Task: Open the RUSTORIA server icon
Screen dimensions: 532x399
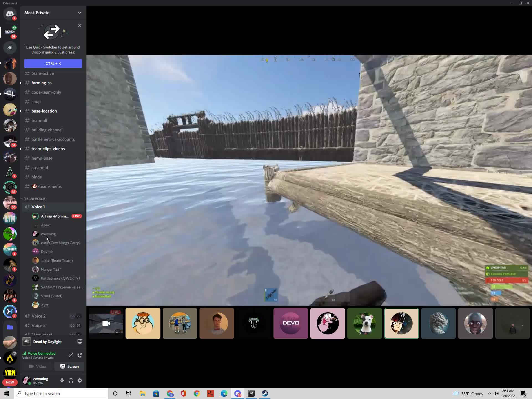Action: pyautogui.click(x=10, y=249)
